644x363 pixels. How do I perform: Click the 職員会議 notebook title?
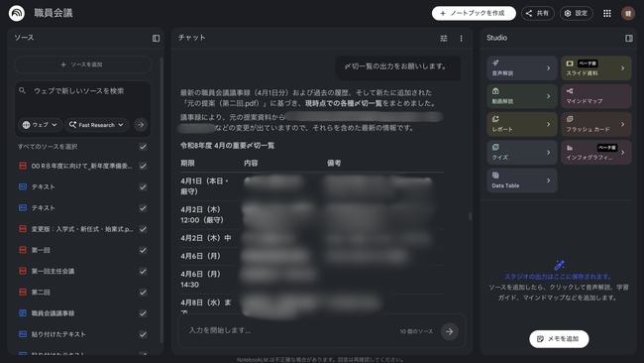54,13
